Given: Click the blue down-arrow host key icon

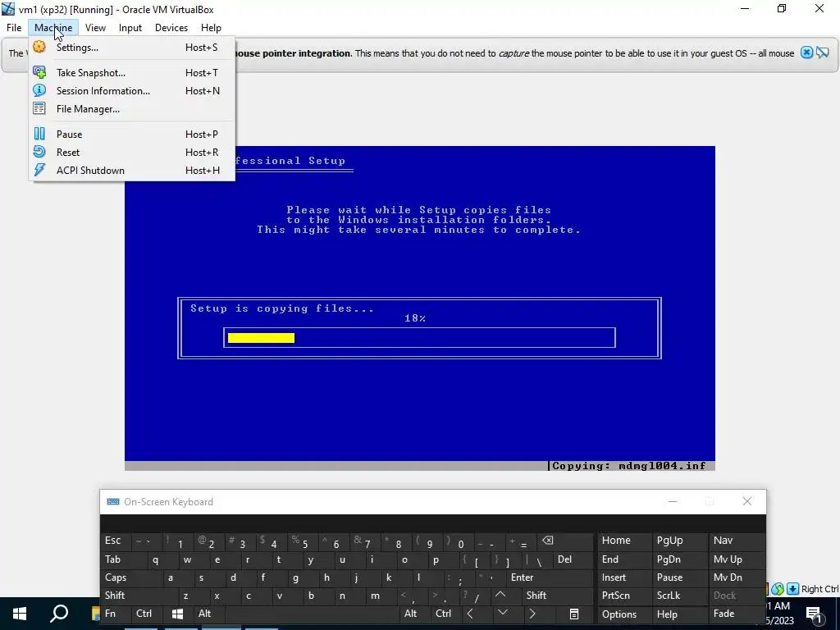Looking at the screenshot, I should pyautogui.click(x=792, y=589).
